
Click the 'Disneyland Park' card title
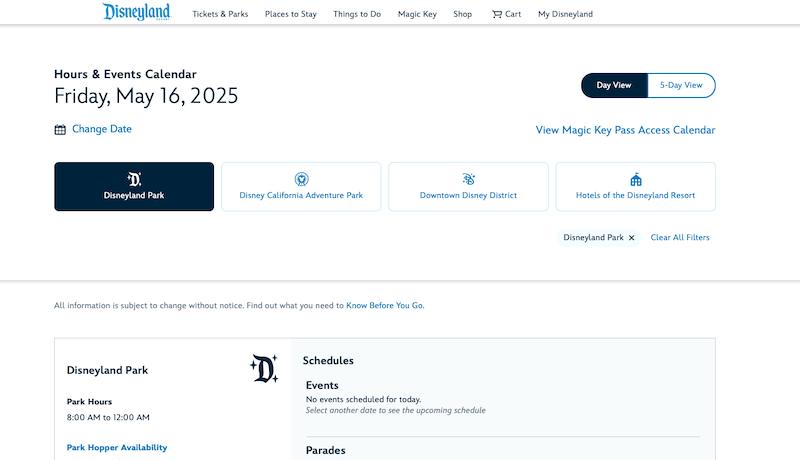107,370
